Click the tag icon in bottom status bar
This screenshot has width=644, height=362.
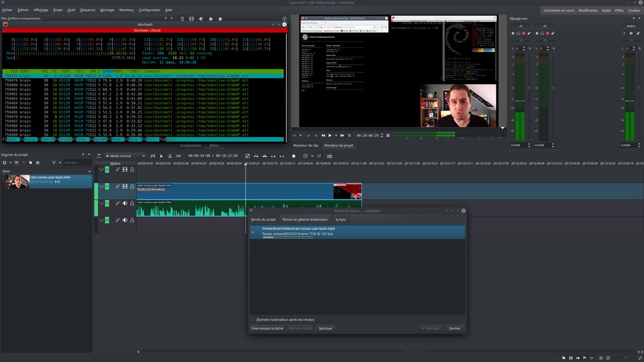coord(563,358)
